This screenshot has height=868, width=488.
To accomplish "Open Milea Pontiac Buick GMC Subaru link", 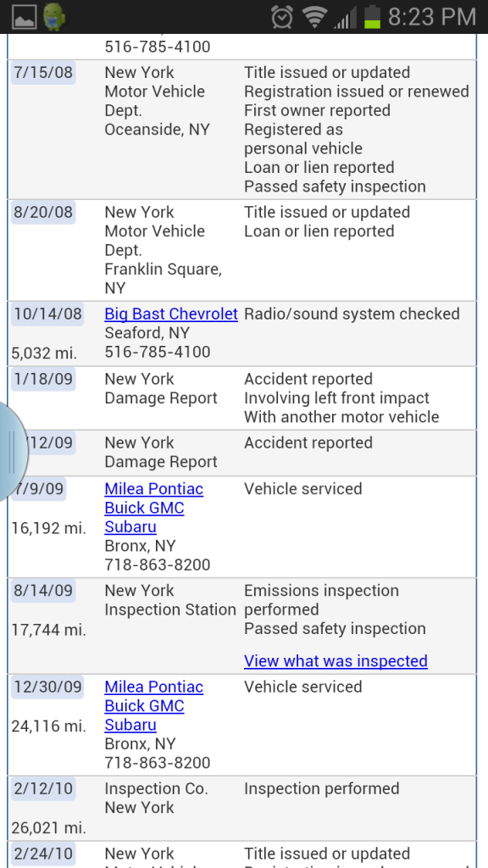I will pyautogui.click(x=153, y=509).
